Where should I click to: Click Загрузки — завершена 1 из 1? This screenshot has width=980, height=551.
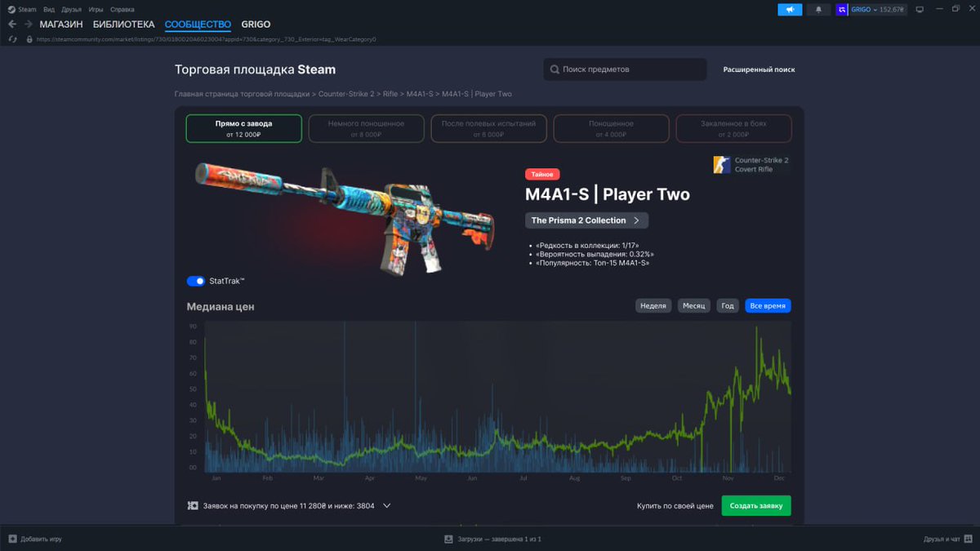[x=499, y=539]
